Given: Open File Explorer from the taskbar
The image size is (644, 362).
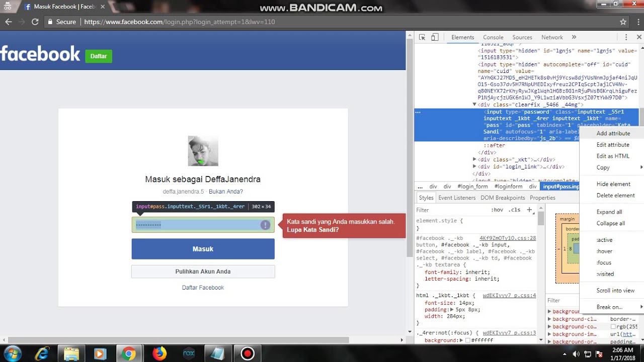Looking at the screenshot, I should pos(71,354).
